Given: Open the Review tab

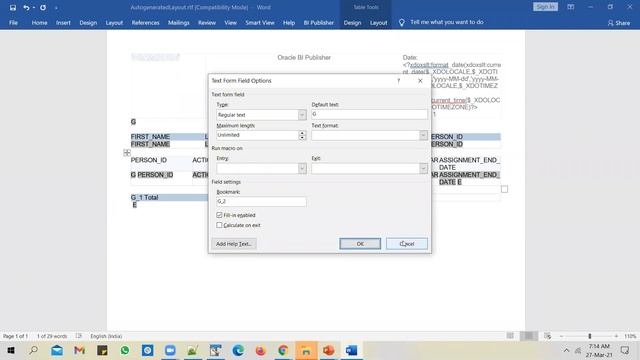Looking at the screenshot, I should (x=207, y=23).
